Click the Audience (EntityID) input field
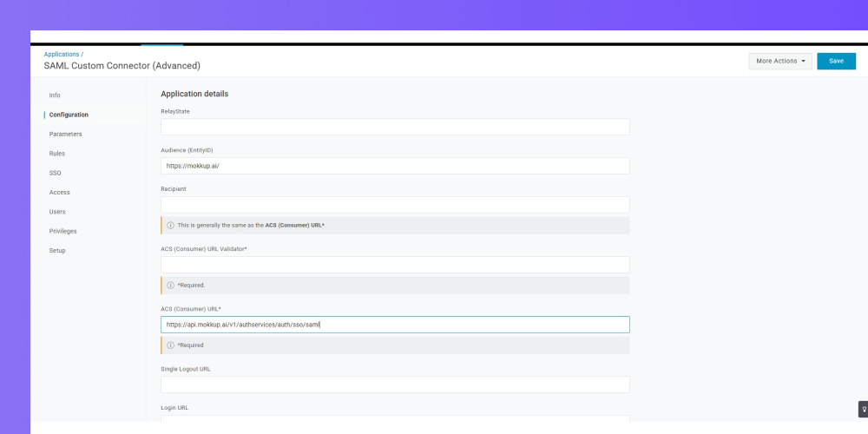This screenshot has height=434, width=868. click(395, 166)
